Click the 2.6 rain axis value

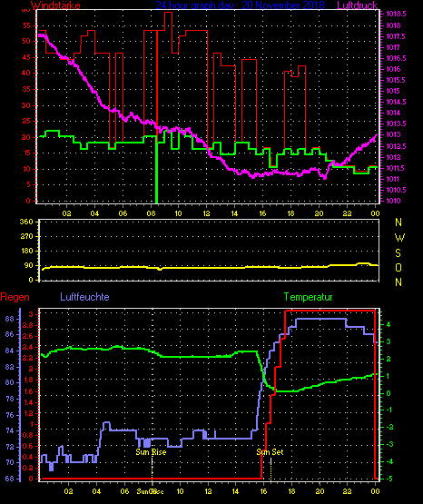click(28, 337)
